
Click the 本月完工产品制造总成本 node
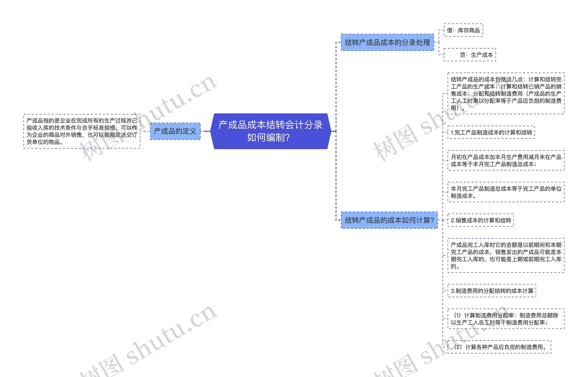point(506,192)
